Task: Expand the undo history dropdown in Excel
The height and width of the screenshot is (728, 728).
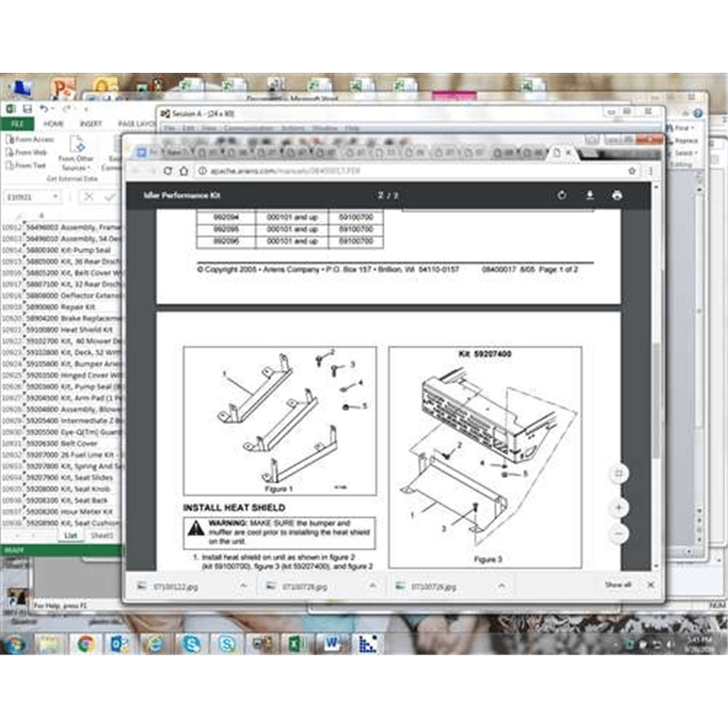Action: [53, 109]
